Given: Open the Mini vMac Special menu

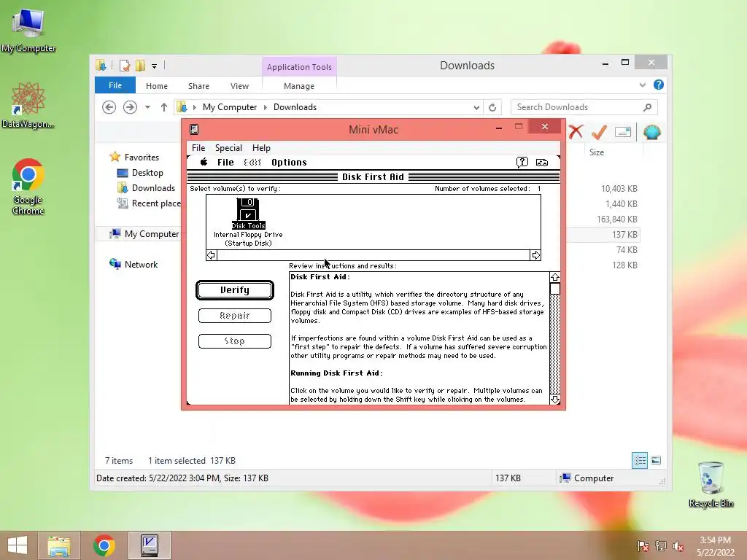Looking at the screenshot, I should [x=228, y=147].
